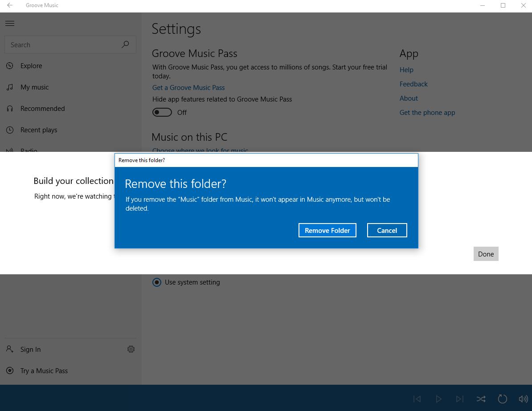Maximize the Groove Music window
This screenshot has height=411, width=532.
click(503, 5)
